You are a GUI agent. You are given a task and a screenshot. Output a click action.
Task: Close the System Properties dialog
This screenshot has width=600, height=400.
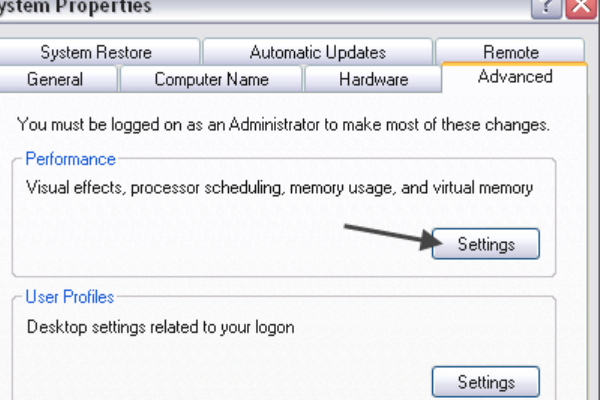[x=580, y=8]
